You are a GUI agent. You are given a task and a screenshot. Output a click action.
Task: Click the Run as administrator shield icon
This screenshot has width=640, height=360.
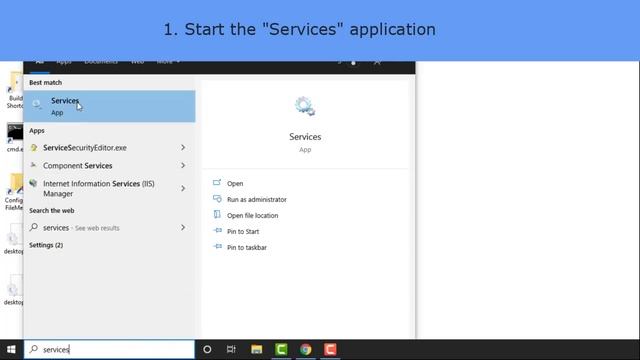(217, 199)
